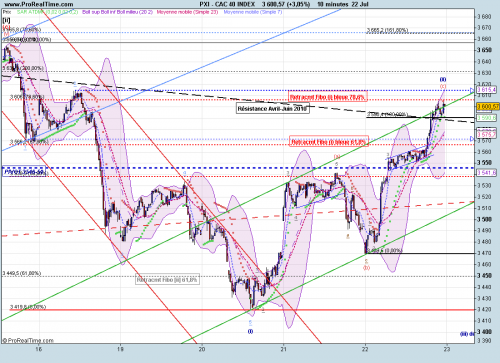This screenshot has height=363, width=500.
Task: Click the purple 3 541,6 price tag
Action: [x=486, y=173]
